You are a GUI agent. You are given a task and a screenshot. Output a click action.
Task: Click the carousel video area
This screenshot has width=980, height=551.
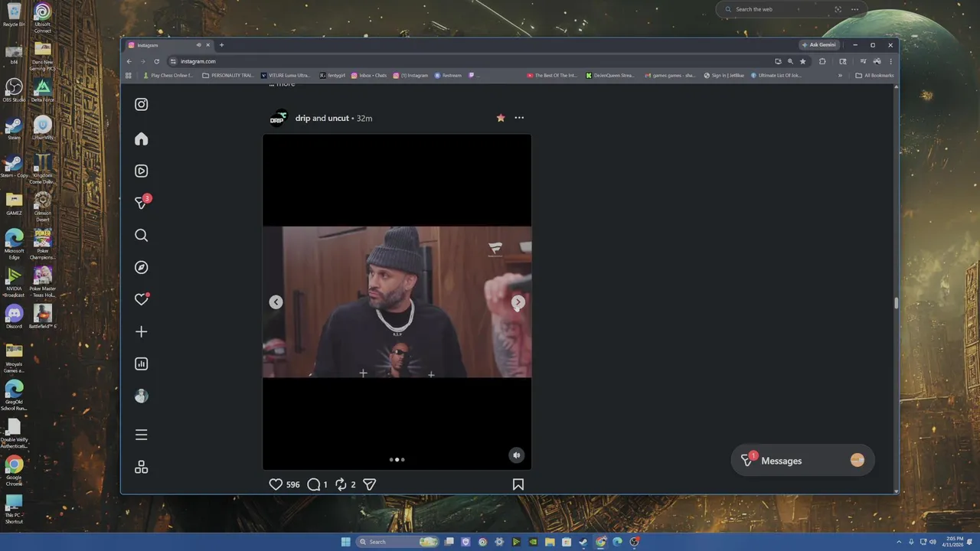397,302
